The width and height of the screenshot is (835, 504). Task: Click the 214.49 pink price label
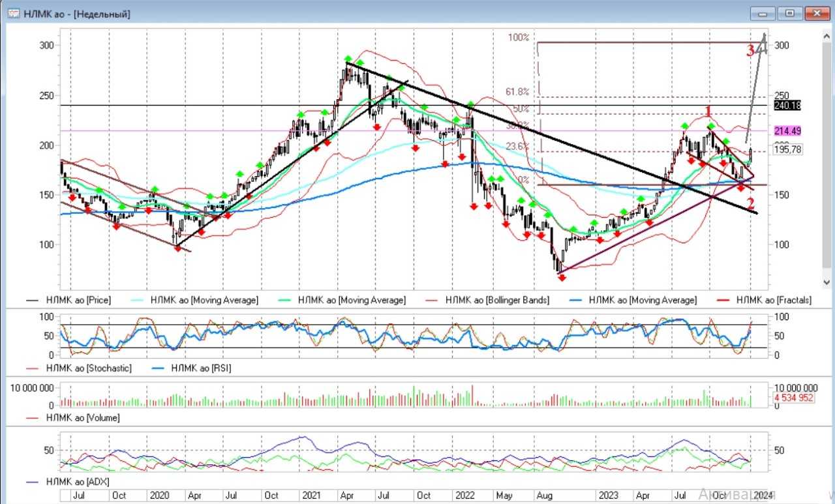coord(787,131)
